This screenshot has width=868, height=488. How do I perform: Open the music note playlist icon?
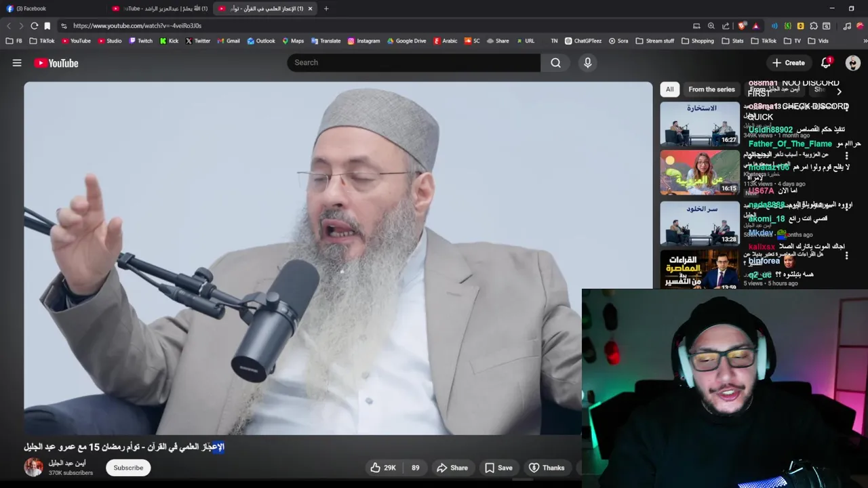coord(847,26)
